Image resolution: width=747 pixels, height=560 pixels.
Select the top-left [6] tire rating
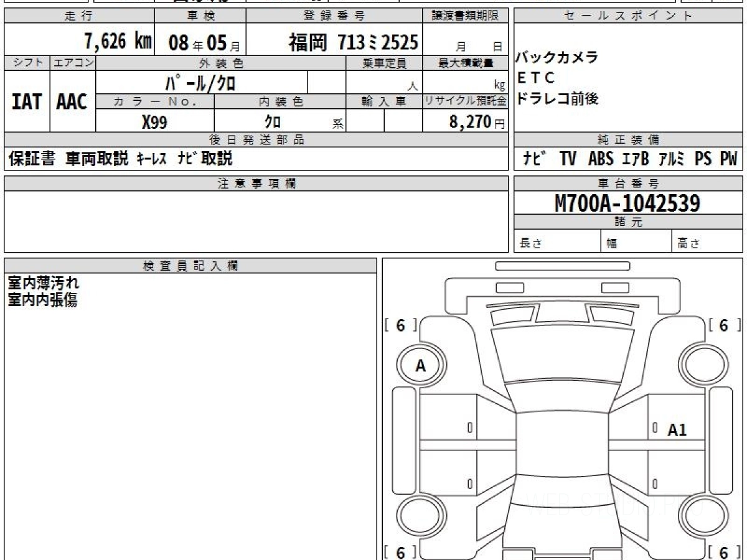[x=400, y=325]
